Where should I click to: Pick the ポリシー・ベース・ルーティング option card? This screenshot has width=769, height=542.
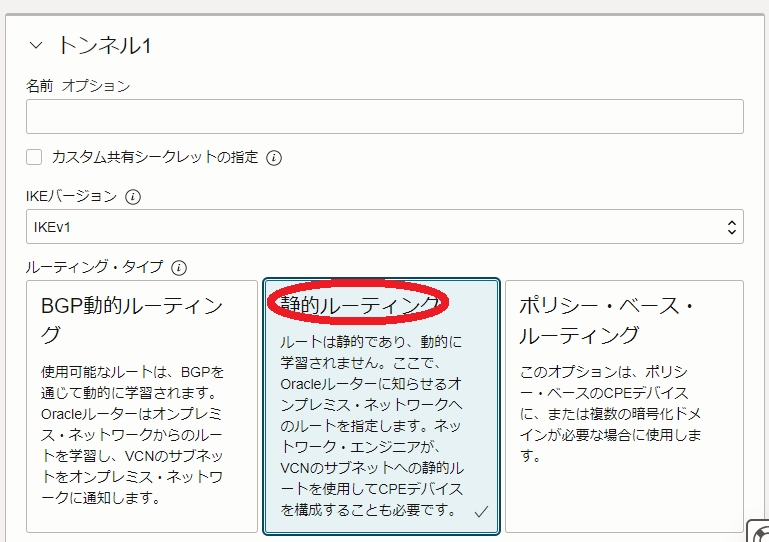[624, 405]
